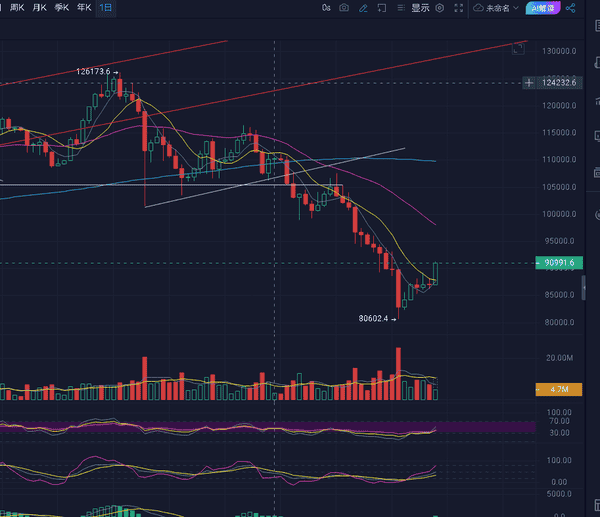The height and width of the screenshot is (517, 600).
Task: Click the indicator 0s icon
Action: [x=325, y=7]
